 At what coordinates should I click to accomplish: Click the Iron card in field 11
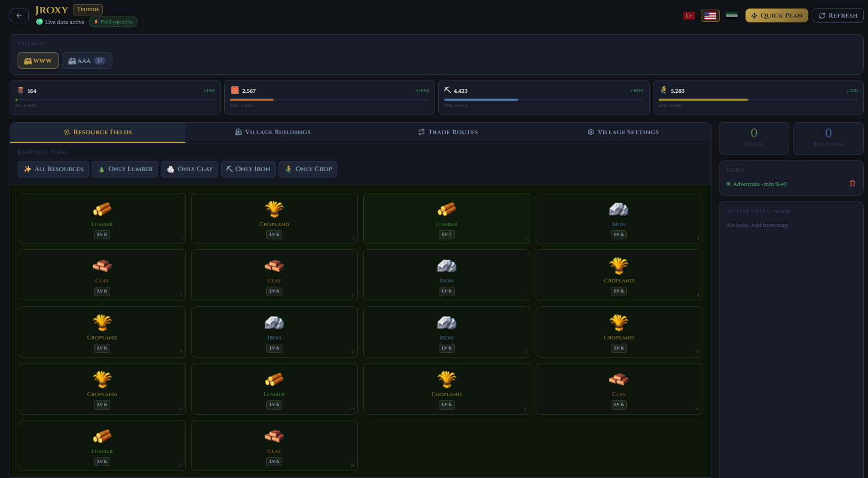click(x=447, y=332)
